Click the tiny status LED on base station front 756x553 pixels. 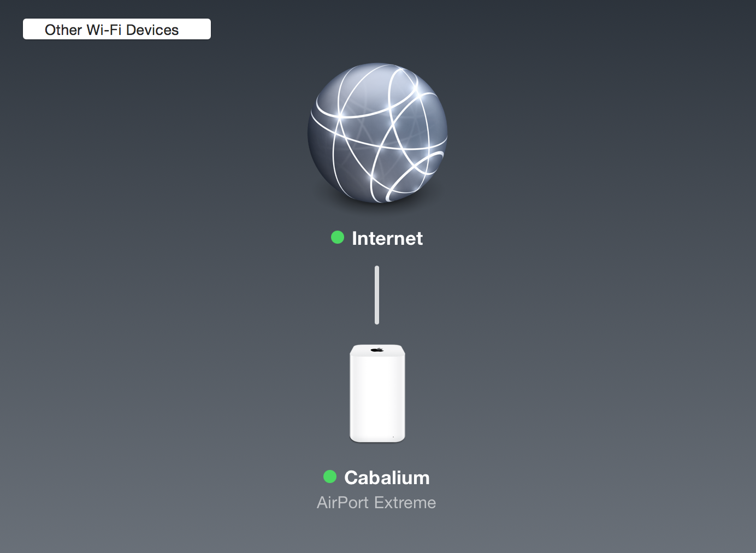(393, 437)
